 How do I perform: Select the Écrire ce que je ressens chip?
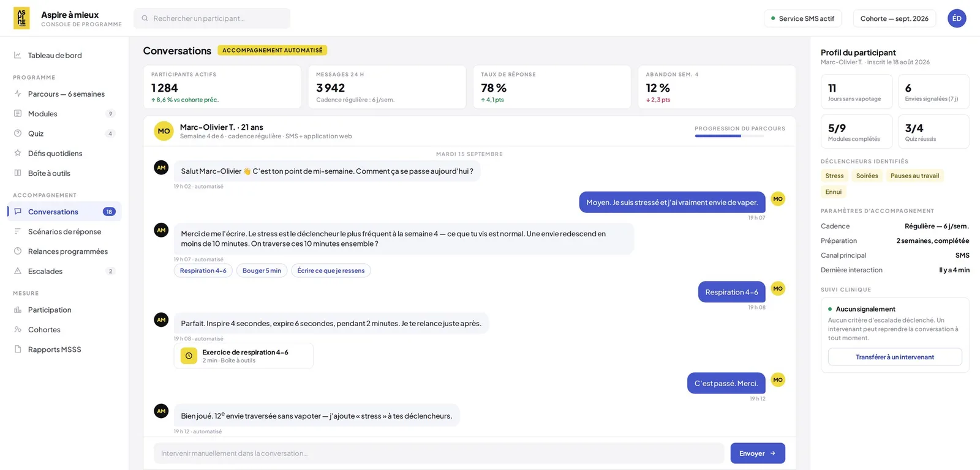click(331, 270)
